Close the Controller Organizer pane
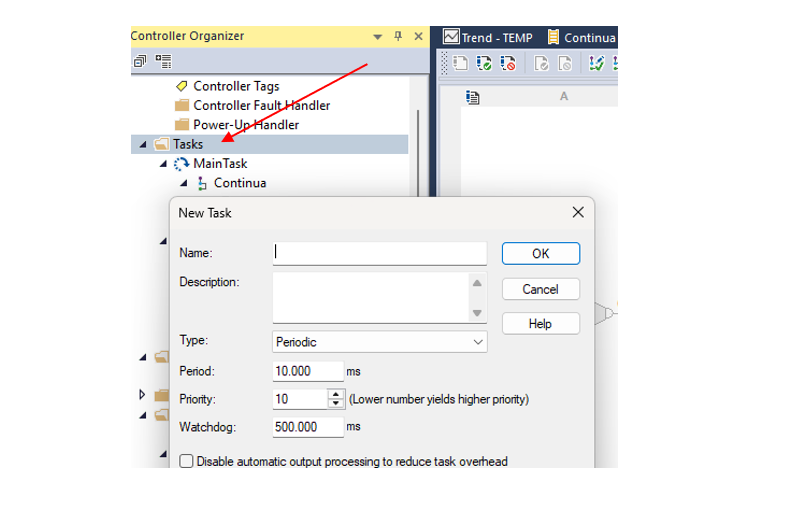Image resolution: width=800 pixels, height=515 pixels. point(418,36)
